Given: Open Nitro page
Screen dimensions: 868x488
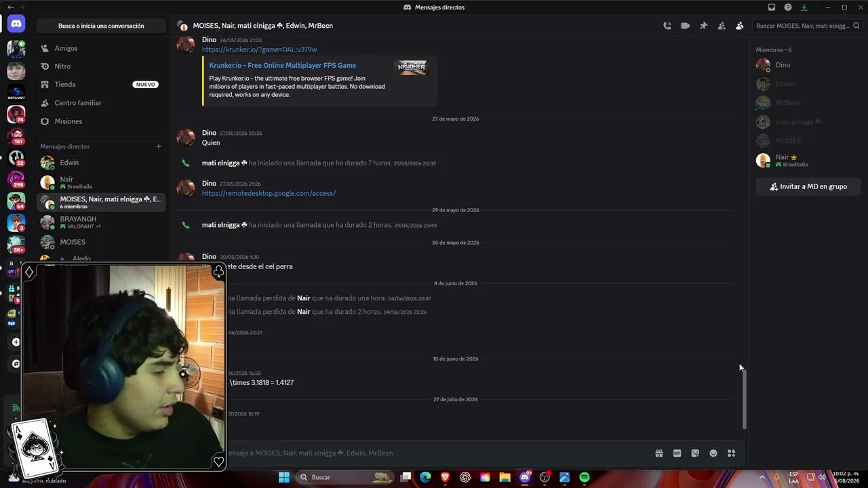Looking at the screenshot, I should pos(101,66).
